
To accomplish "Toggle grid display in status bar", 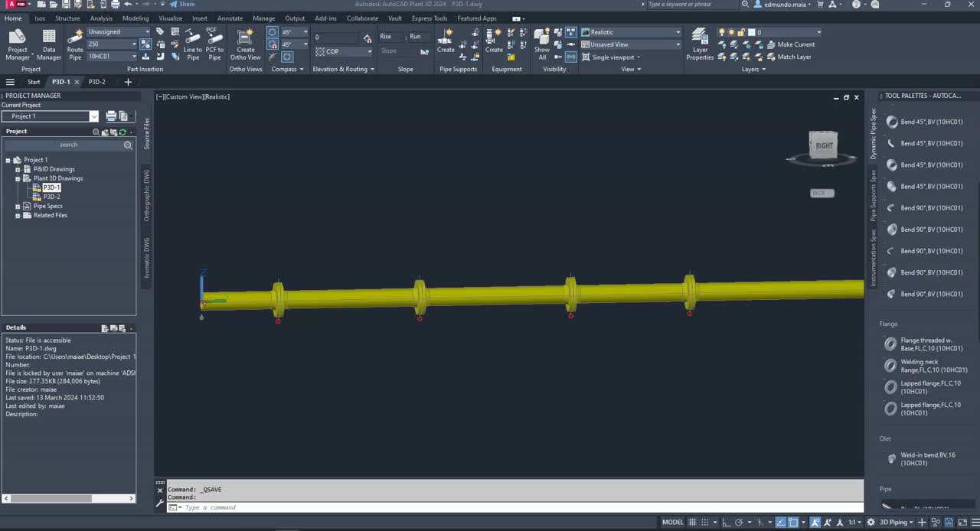I will click(692, 522).
